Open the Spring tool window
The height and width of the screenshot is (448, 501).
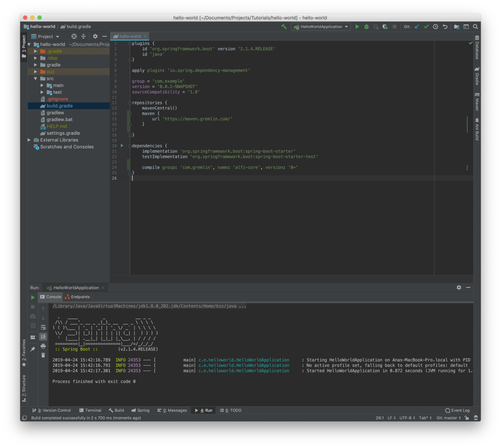pyautogui.click(x=141, y=410)
